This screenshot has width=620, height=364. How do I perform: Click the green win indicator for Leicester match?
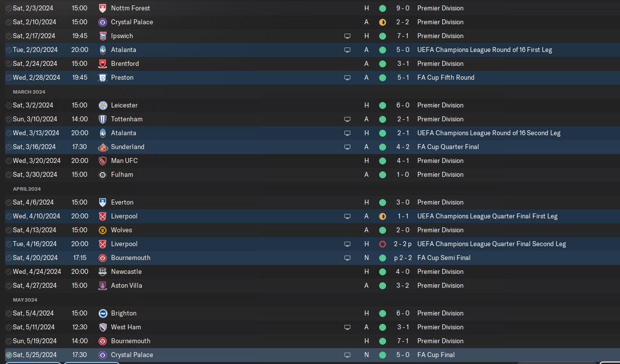pyautogui.click(x=383, y=105)
